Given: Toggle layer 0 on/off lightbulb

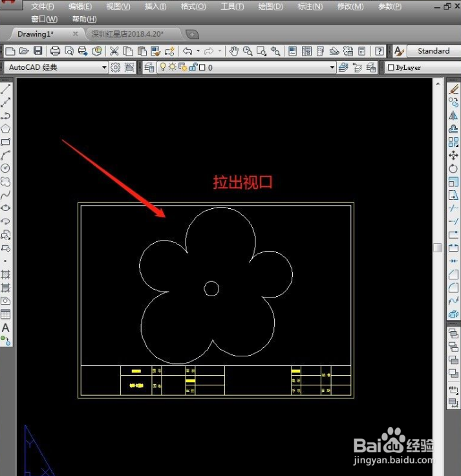Looking at the screenshot, I should 163,67.
